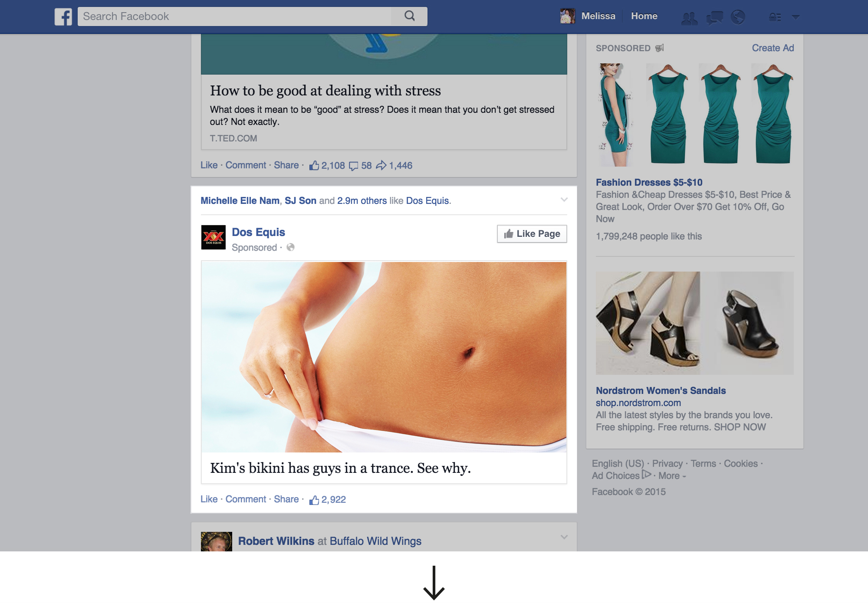The height and width of the screenshot is (603, 868).
Task: Like the Dos Equis sponsored post
Action: tap(209, 499)
